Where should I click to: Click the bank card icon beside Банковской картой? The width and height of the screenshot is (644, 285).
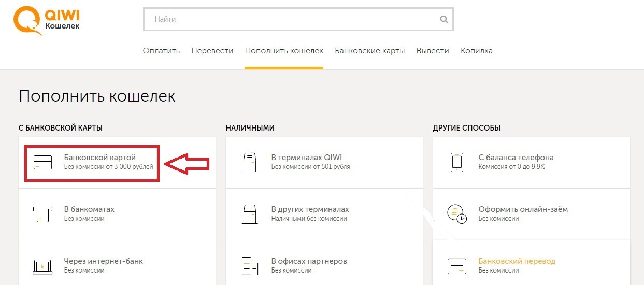(x=42, y=162)
